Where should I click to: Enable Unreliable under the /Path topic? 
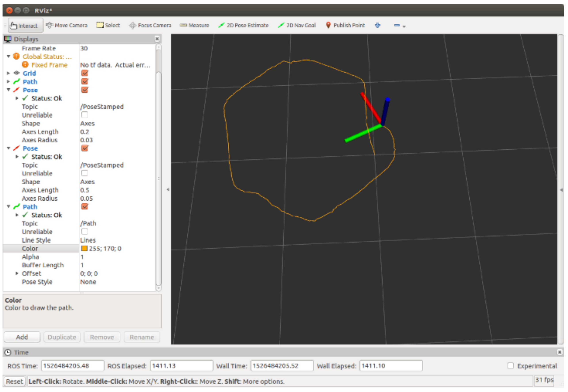[x=84, y=232]
